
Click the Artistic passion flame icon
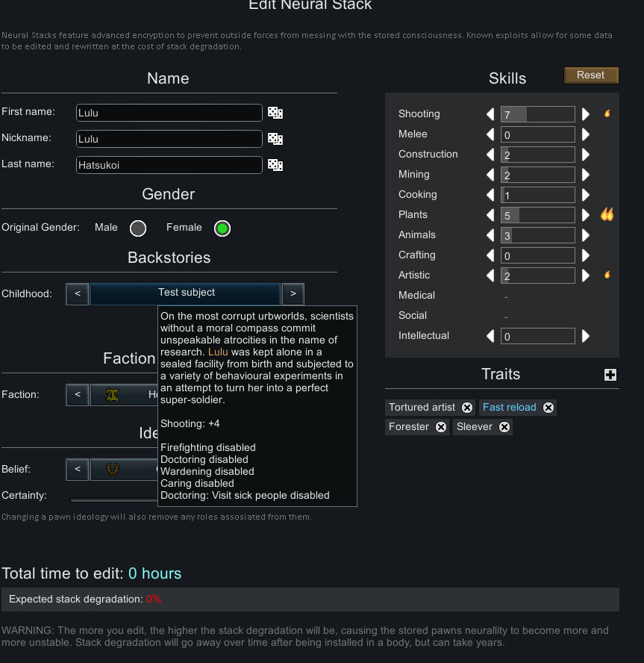click(607, 275)
